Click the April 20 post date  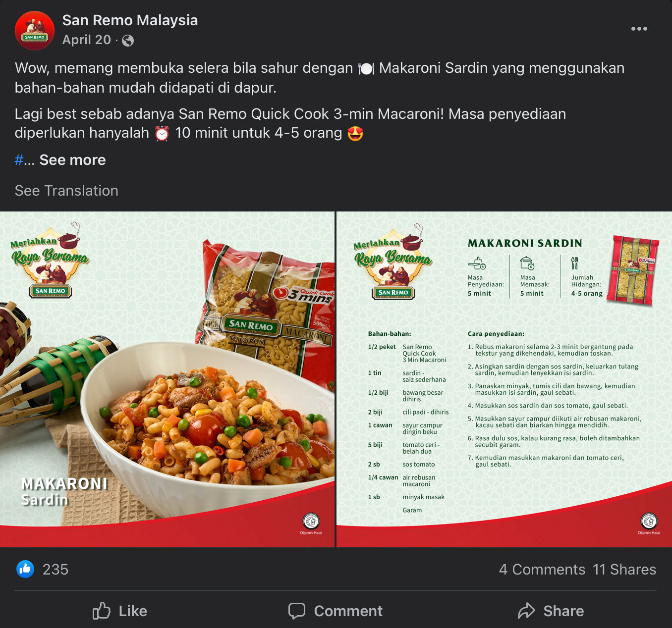click(87, 40)
